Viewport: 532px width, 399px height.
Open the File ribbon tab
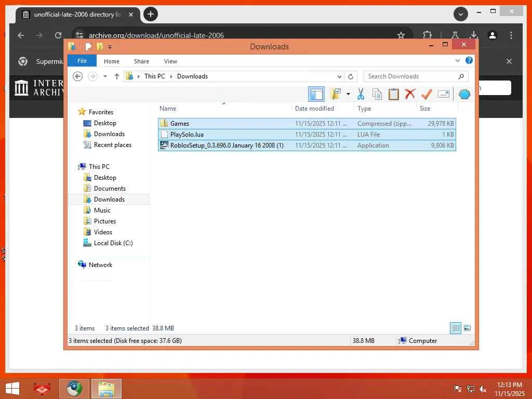(x=82, y=61)
